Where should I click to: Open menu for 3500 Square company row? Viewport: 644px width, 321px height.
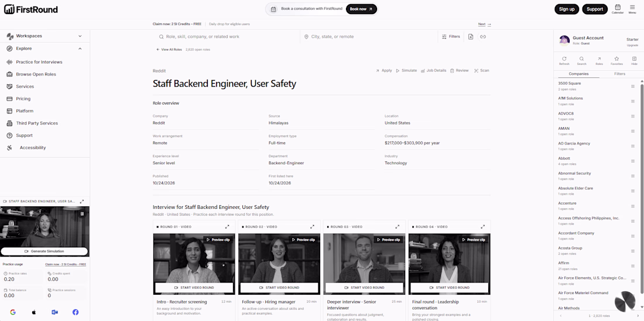(632, 86)
